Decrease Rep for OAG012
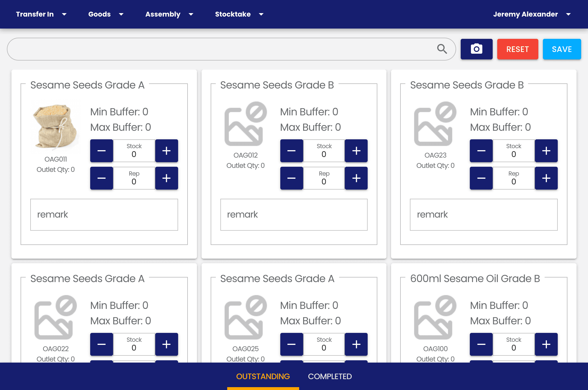The image size is (588, 390). tap(291, 178)
